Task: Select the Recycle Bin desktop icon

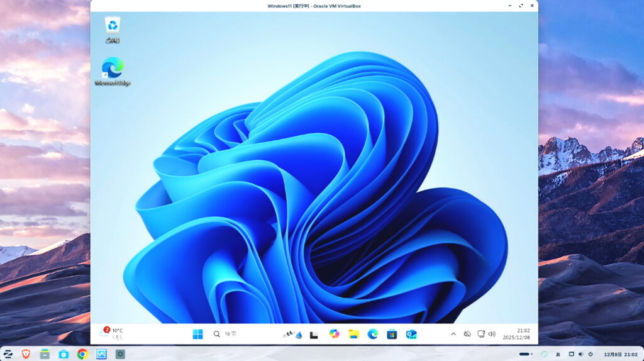Action: pos(113,29)
